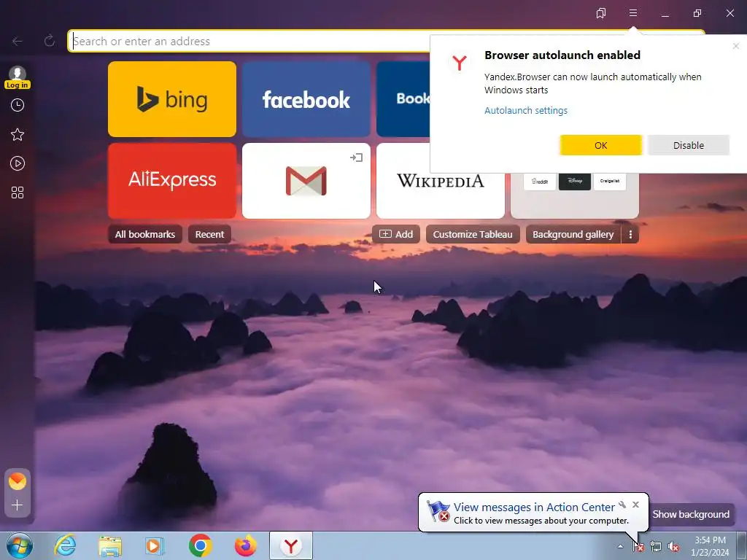Click the network tray icon

pos(656,547)
